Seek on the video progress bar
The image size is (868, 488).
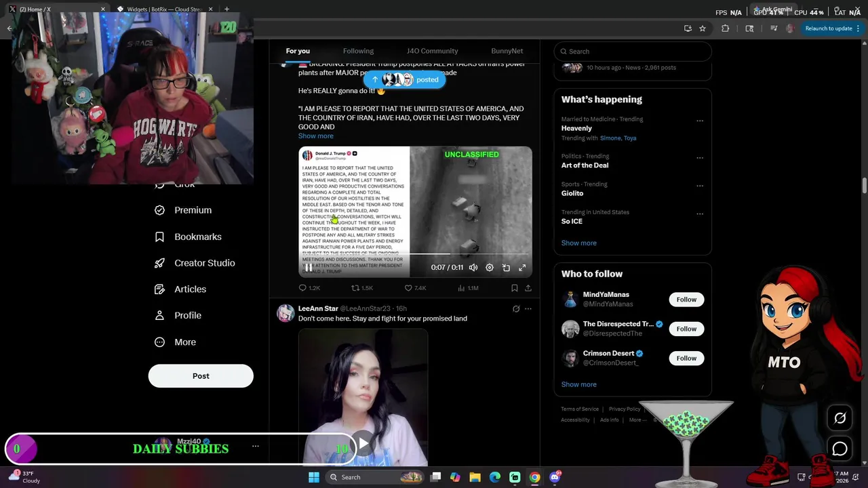[x=415, y=254]
